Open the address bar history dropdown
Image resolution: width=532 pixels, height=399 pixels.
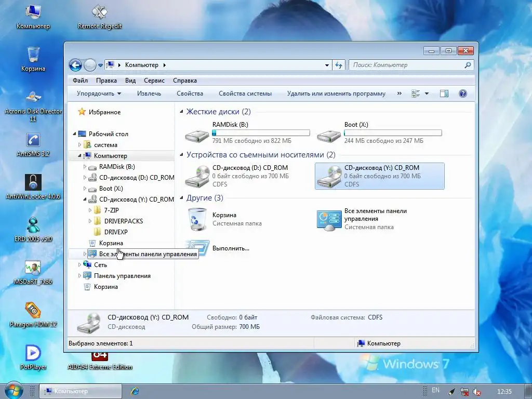pos(327,65)
